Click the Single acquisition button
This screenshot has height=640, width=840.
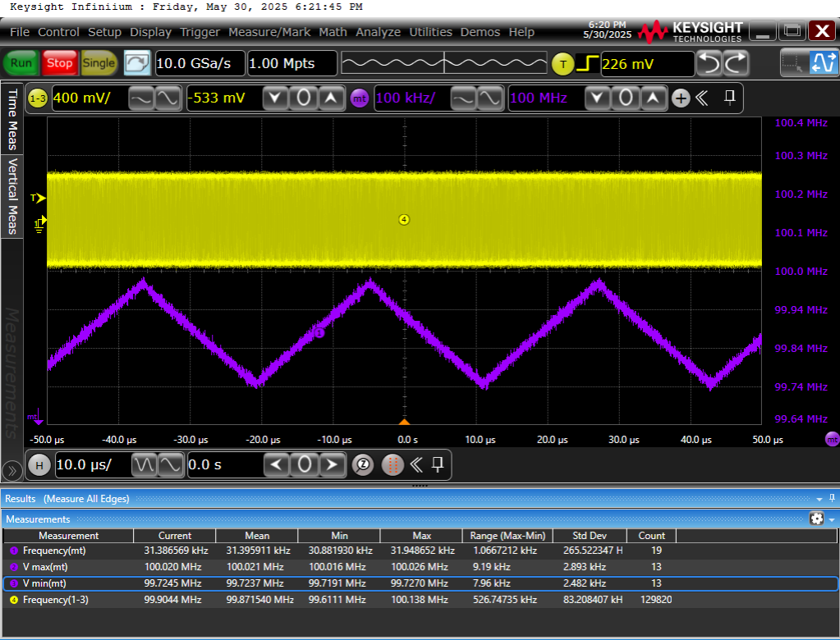coord(99,63)
